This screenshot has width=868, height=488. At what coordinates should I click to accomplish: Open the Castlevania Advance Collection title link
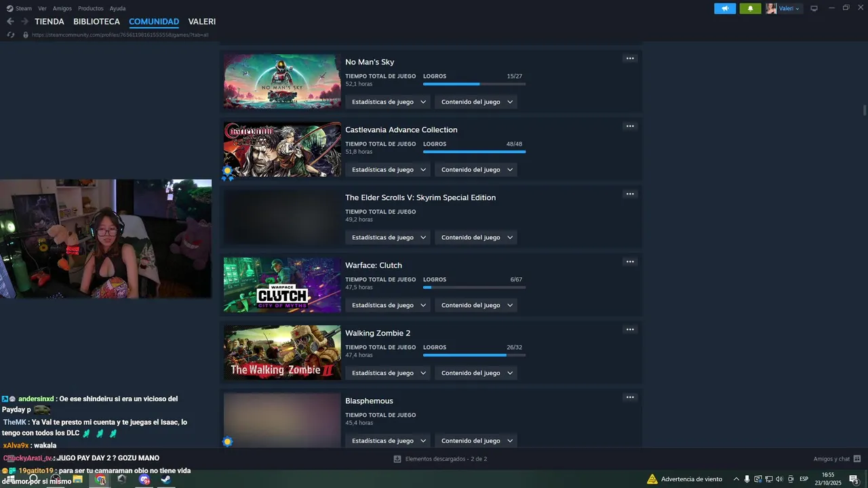pos(401,129)
